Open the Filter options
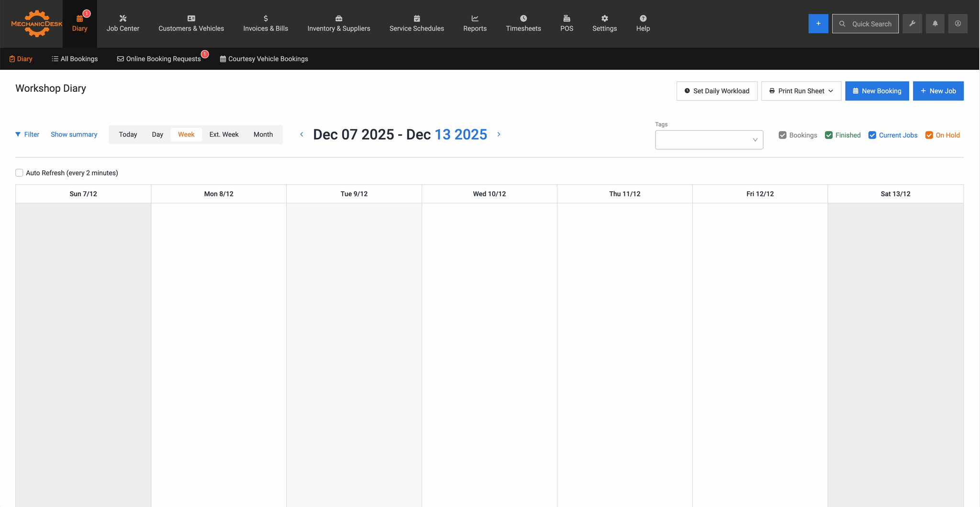 [x=27, y=134]
